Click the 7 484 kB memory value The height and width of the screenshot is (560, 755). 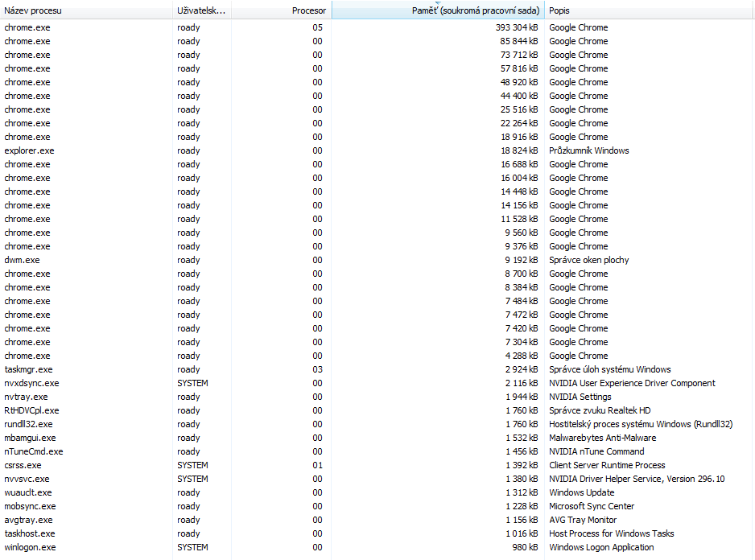click(521, 301)
